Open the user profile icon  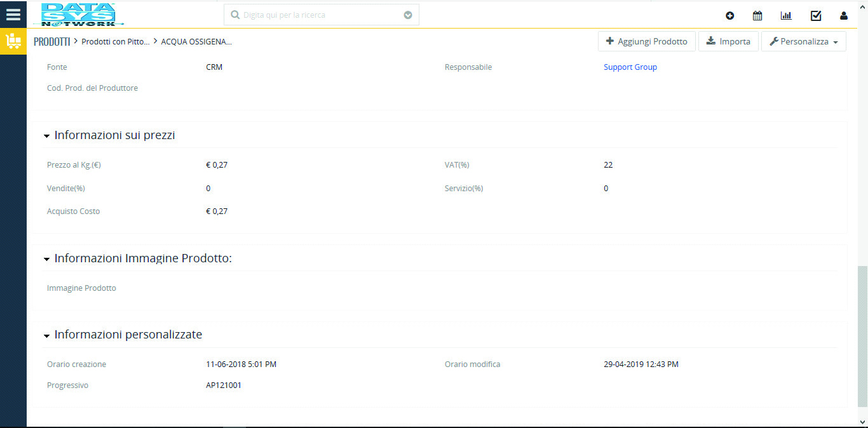tap(844, 16)
